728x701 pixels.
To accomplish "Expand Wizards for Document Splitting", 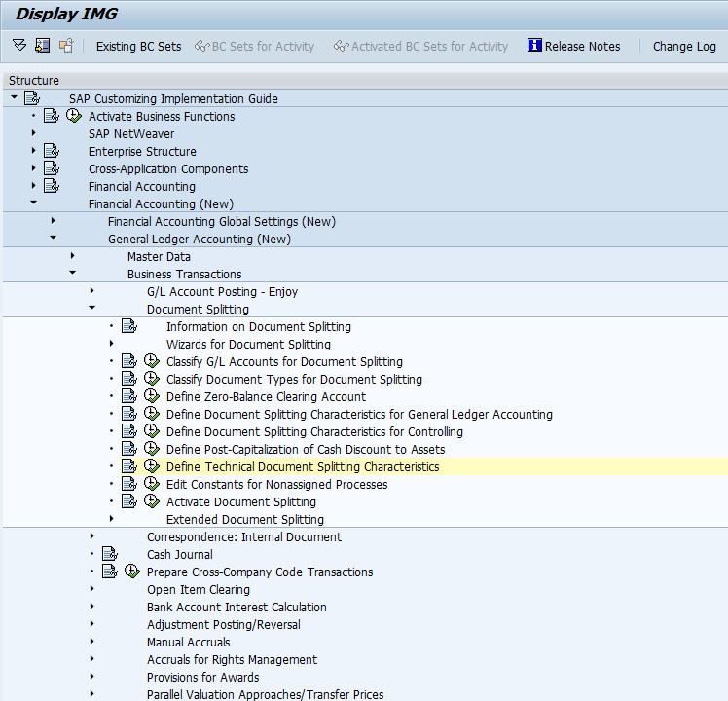I will pos(111,344).
